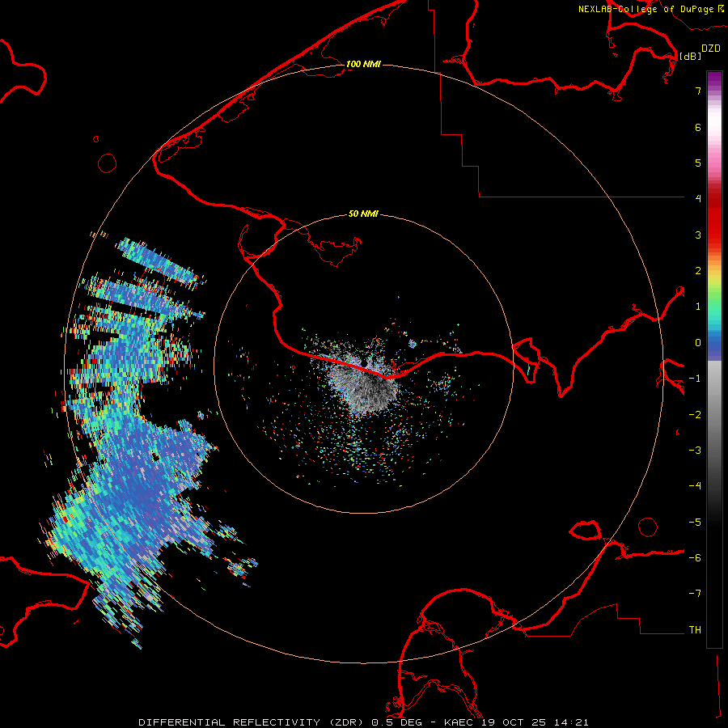Image resolution: width=728 pixels, height=728 pixels.
Task: Click the 5 value on the color scale
Action: coord(698,163)
